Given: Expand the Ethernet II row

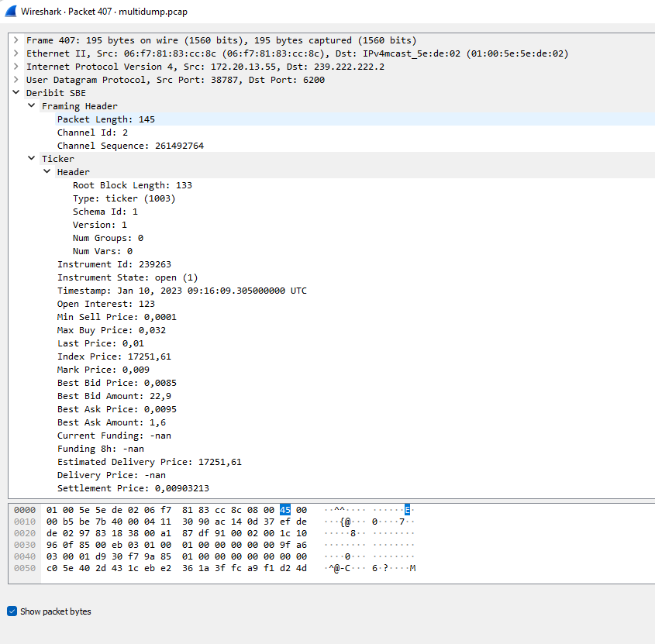Looking at the screenshot, I should pos(16,53).
